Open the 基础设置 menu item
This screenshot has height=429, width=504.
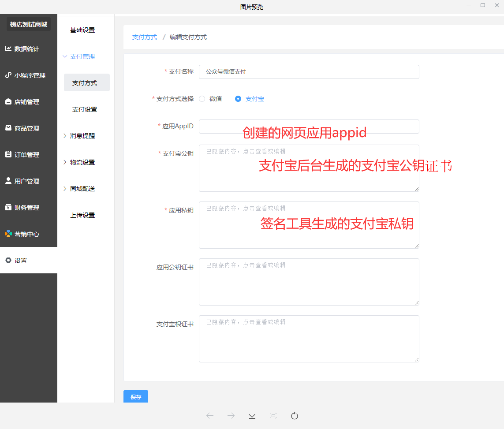[x=82, y=30]
